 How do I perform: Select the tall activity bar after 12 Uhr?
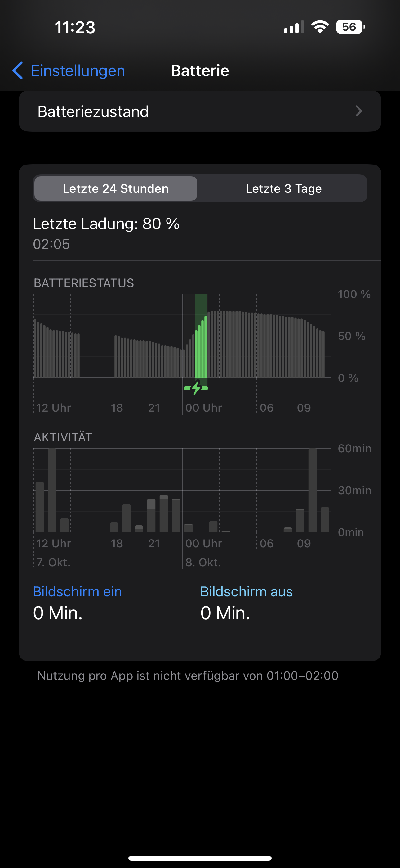[52, 490]
